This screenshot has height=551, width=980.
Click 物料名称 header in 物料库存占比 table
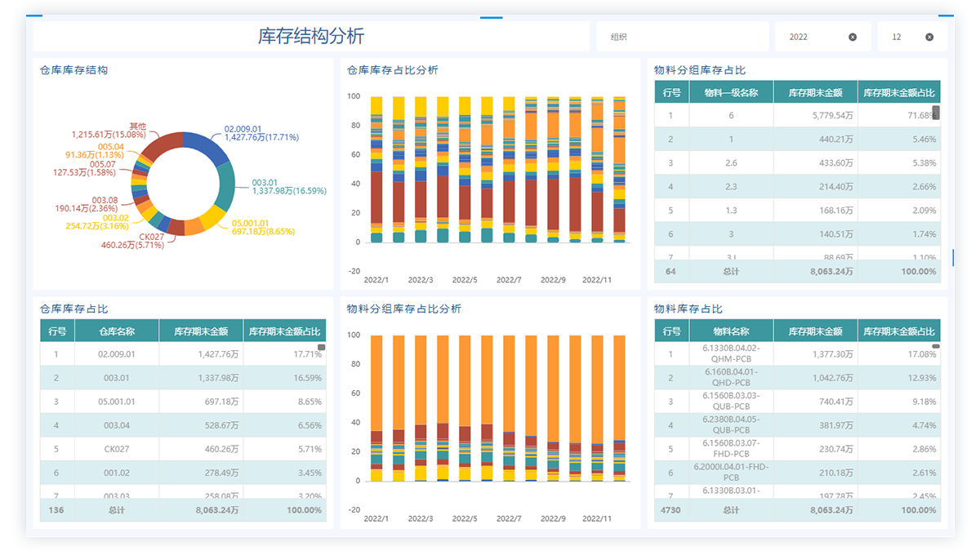tap(731, 331)
